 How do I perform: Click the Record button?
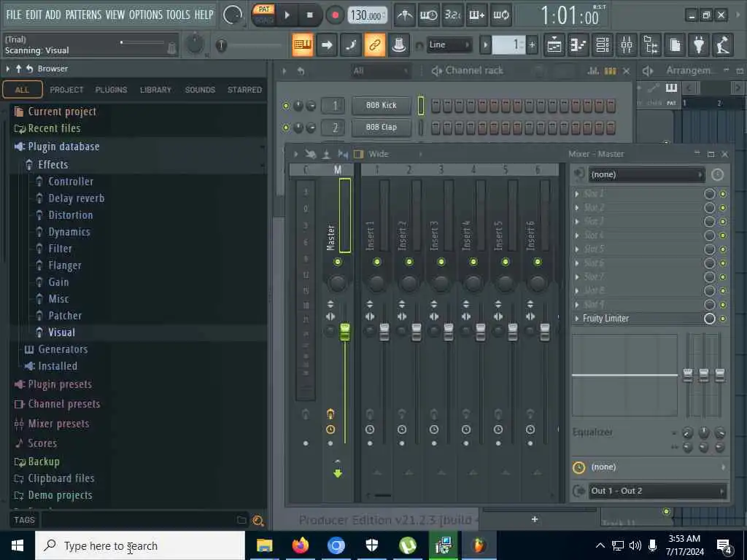coord(335,15)
